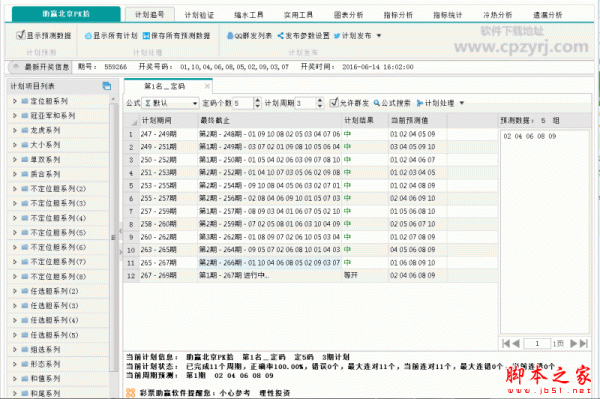Click the grid select-all corner cell
The image size is (600, 399).
131,121
